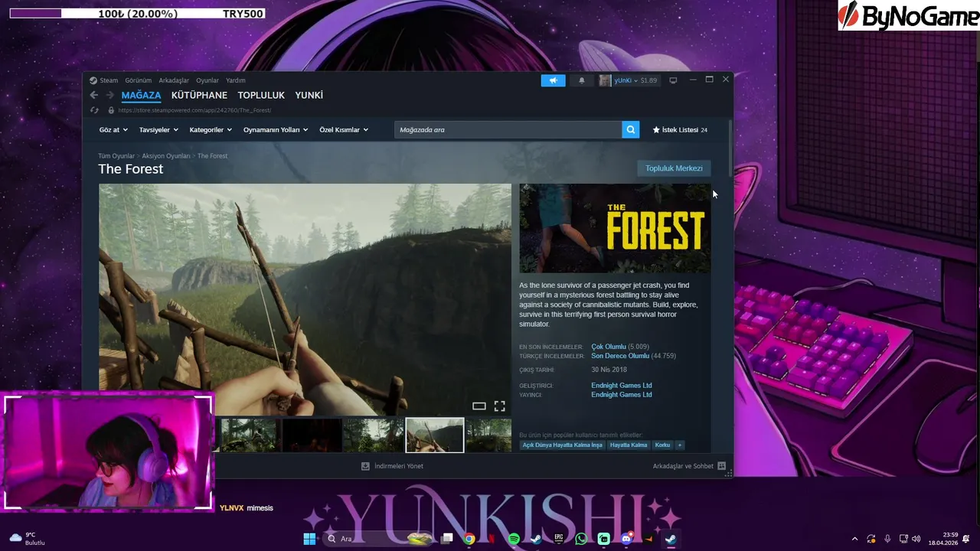Click the Hayatta Kalma tag
Image resolution: width=980 pixels, height=551 pixels.
(629, 445)
